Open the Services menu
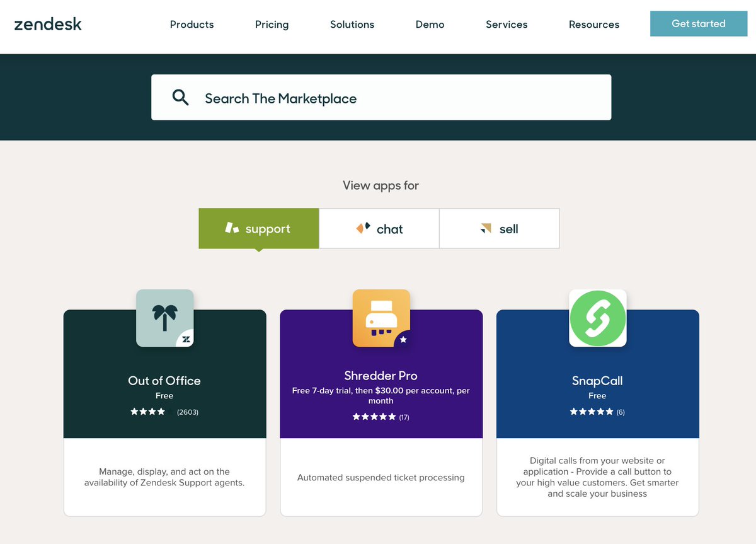Viewport: 756px width, 544px height. pos(507,25)
